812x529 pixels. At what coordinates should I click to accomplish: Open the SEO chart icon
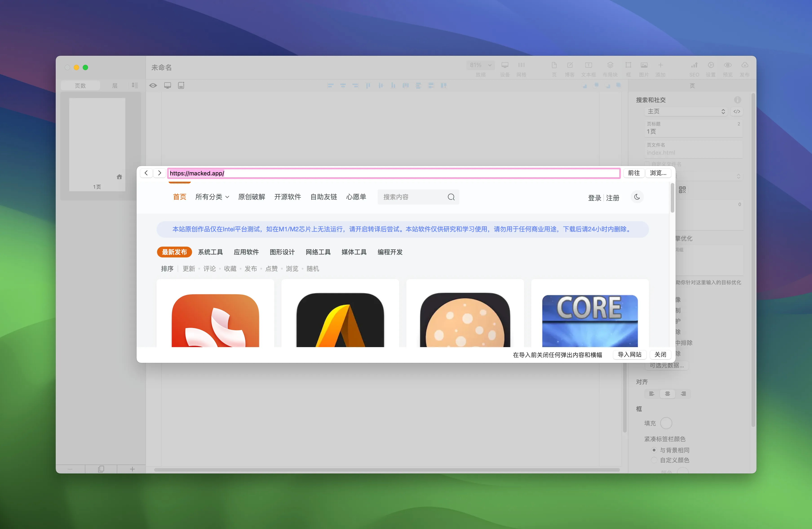(x=694, y=65)
